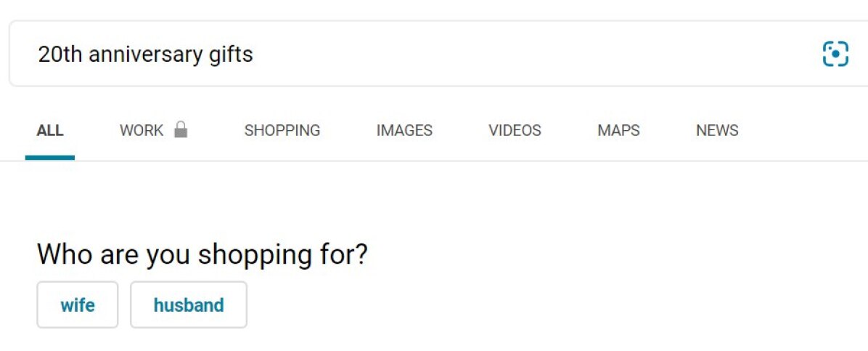This screenshot has height=351, width=868.
Task: Open the MAPS tab
Action: (x=618, y=131)
